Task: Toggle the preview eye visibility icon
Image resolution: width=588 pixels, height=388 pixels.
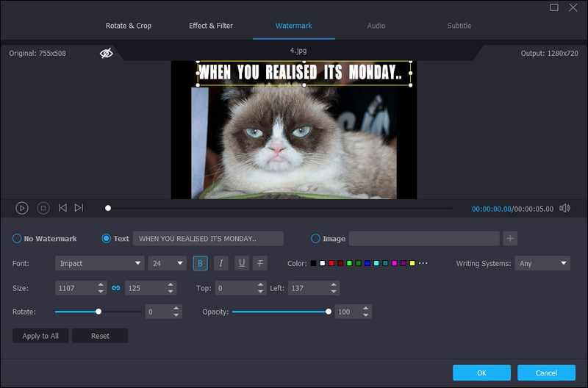Action: tap(107, 53)
